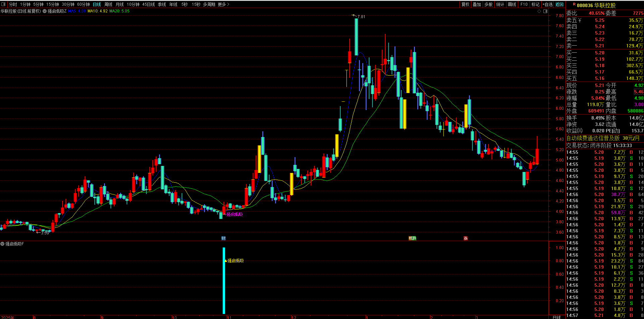
Task: Switch to the 10分钟 period tab
Action: tap(133, 4)
